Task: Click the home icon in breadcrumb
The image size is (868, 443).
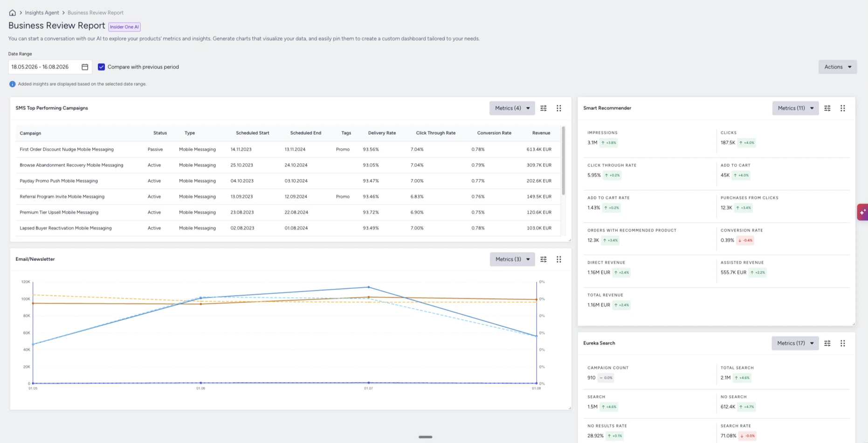Action: 13,13
